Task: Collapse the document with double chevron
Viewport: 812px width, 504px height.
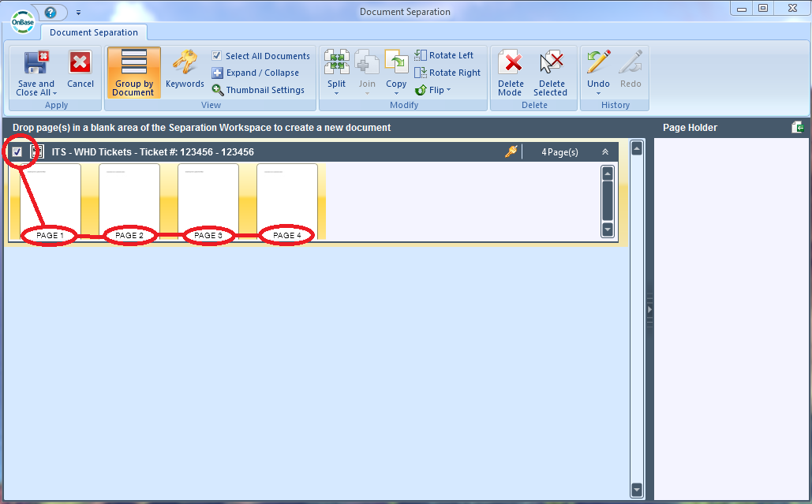Action: click(605, 151)
